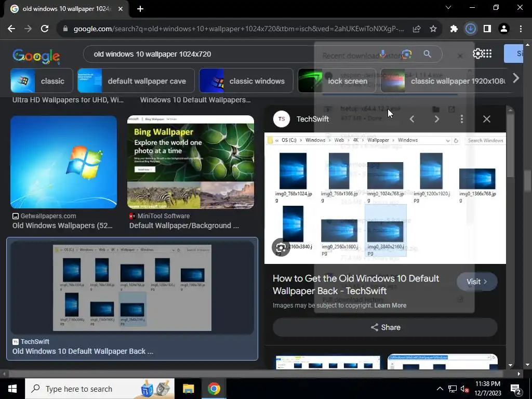Image resolution: width=532 pixels, height=399 pixels.
Task: Close the 'old windows 10 wallpaper' tab
Action: coord(121,9)
